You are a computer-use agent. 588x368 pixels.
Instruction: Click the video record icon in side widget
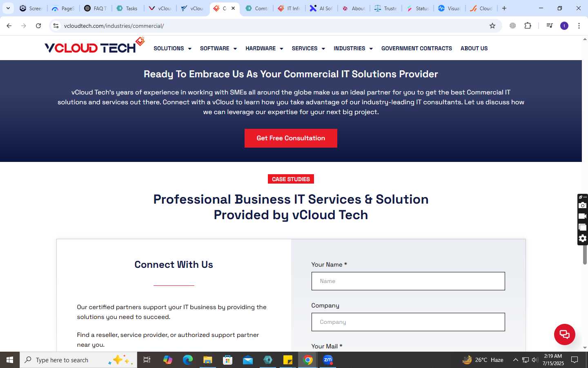(x=583, y=216)
